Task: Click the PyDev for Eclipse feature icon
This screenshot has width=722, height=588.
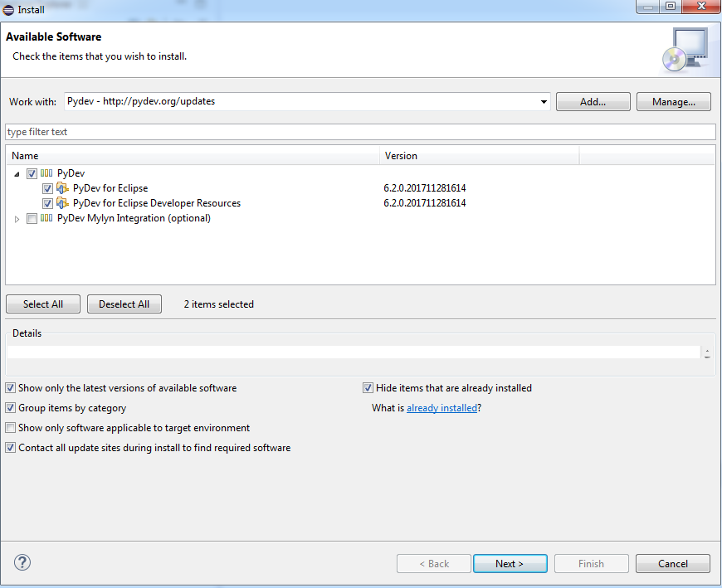Action: (x=62, y=188)
